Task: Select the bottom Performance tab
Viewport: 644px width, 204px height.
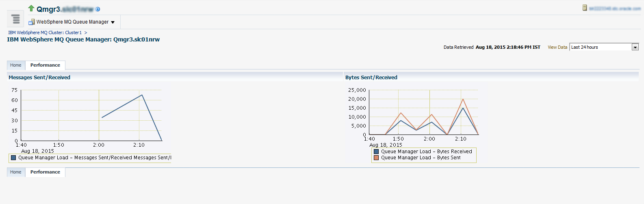Action: [45, 172]
